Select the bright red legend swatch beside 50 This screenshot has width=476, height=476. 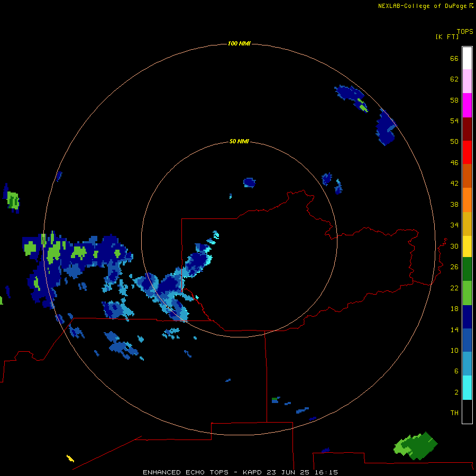tap(467, 152)
